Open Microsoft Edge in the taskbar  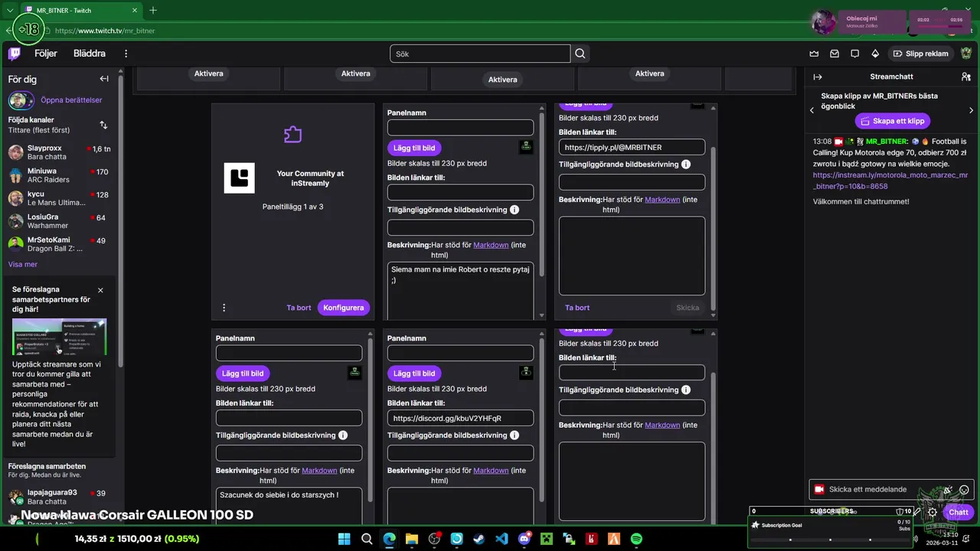point(389,539)
